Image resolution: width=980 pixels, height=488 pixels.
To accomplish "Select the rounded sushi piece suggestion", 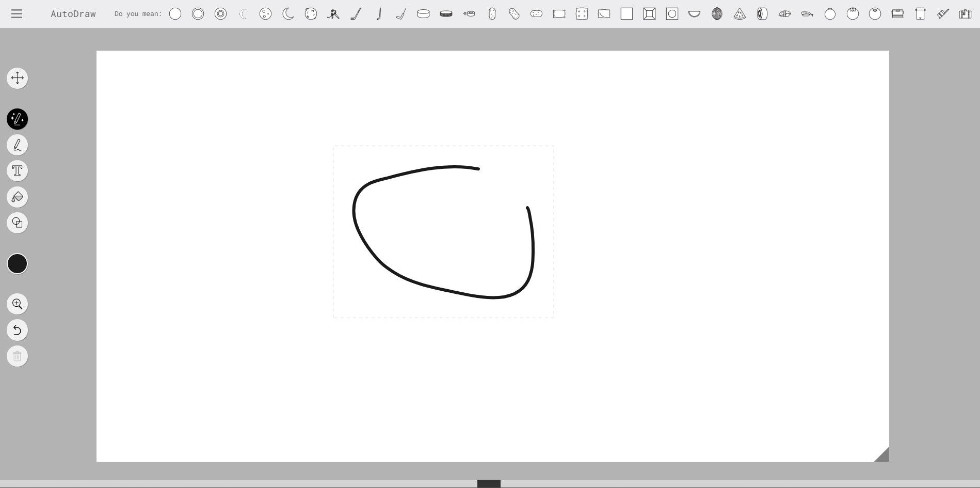I will [784, 14].
